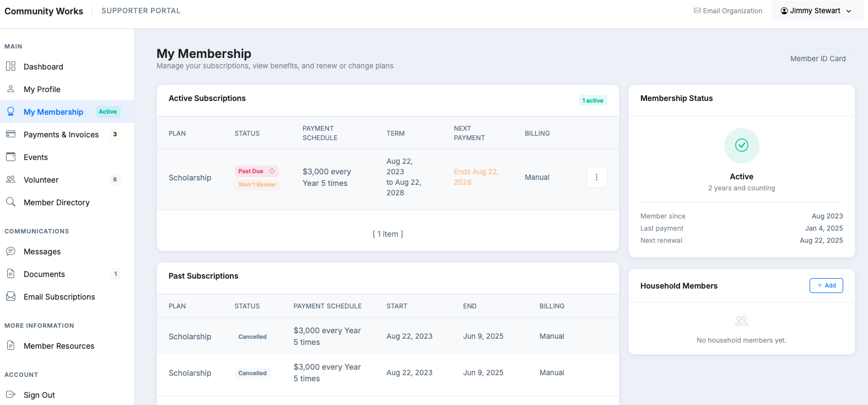Add a household member
868x405 pixels.
pos(826,285)
